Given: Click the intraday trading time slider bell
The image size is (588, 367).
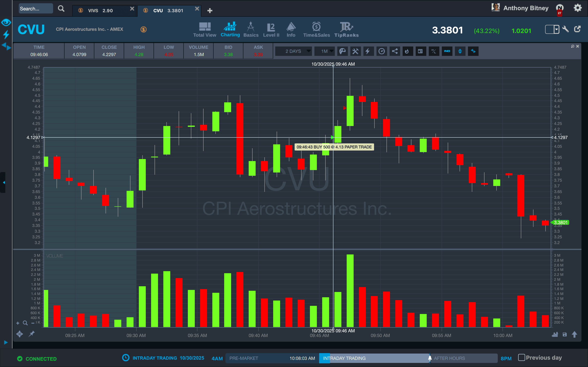Looking at the screenshot, I should click(430, 358).
